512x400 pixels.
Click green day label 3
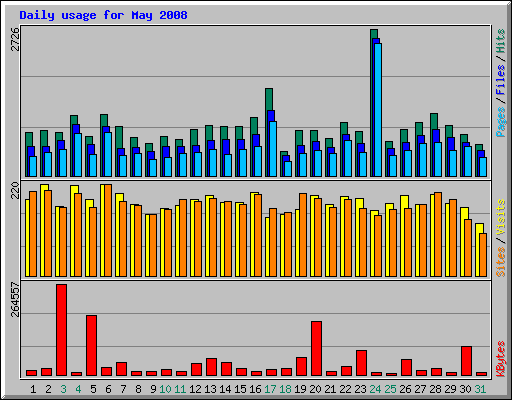[63, 389]
